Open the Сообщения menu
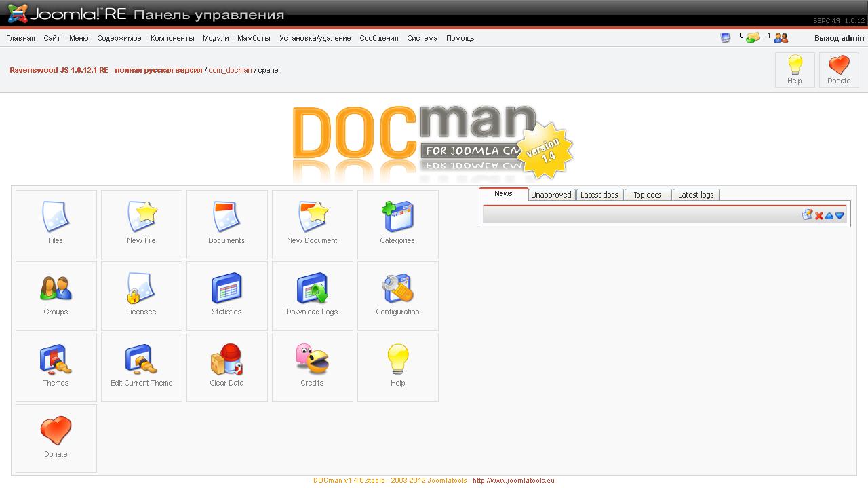 [379, 38]
